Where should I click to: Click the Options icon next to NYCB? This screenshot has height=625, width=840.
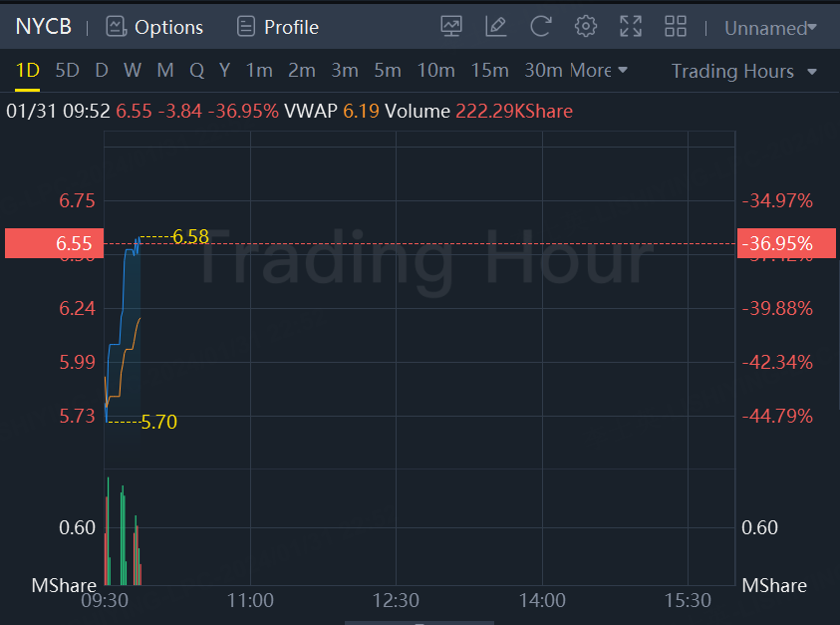pos(116,26)
